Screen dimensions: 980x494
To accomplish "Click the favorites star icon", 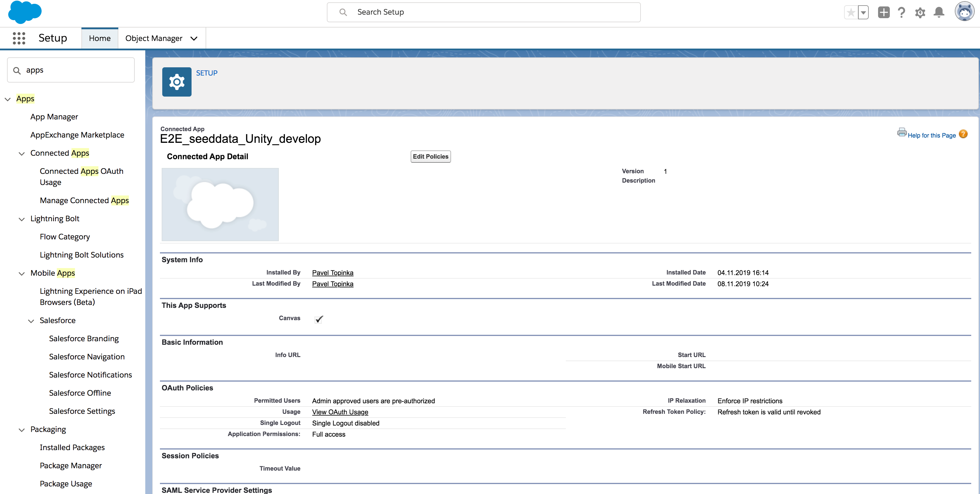I will point(851,13).
